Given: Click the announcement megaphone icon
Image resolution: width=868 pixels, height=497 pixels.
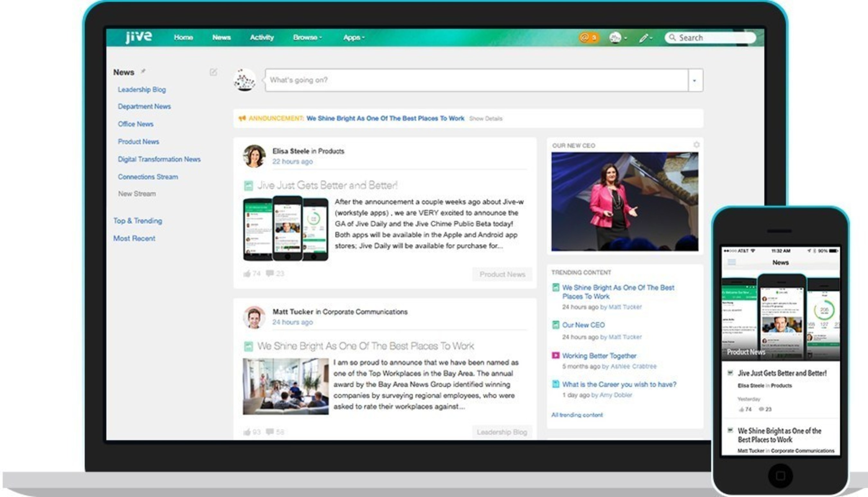Looking at the screenshot, I should coord(242,118).
